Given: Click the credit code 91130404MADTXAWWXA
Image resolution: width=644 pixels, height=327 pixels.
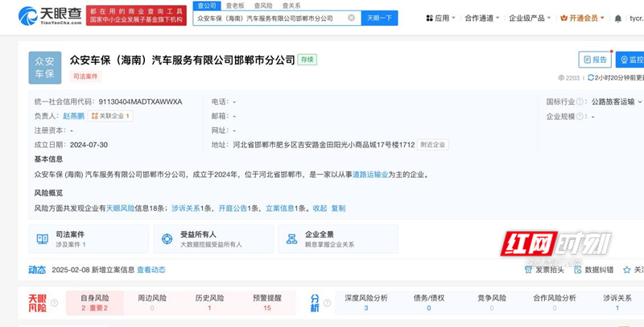Looking at the screenshot, I should (140, 101).
